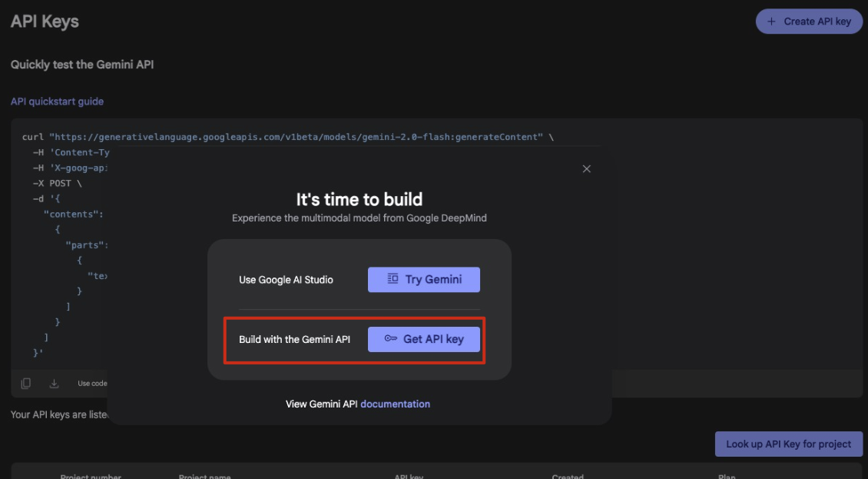Click 'Build with the Gemini API' label

294,339
